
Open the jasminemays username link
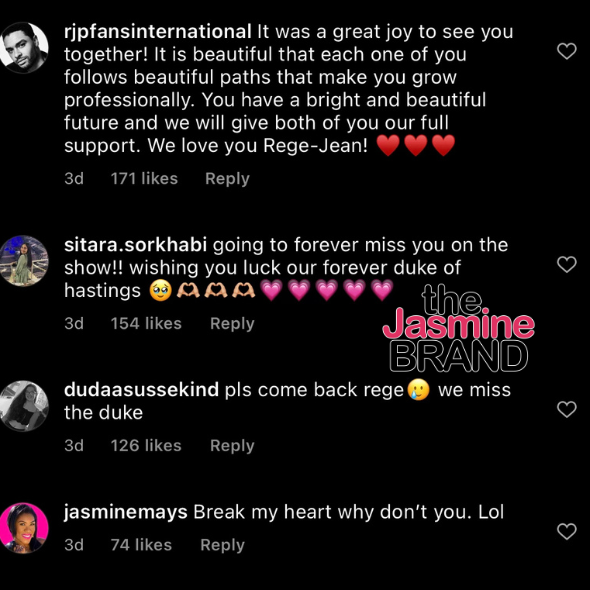pos(126,512)
